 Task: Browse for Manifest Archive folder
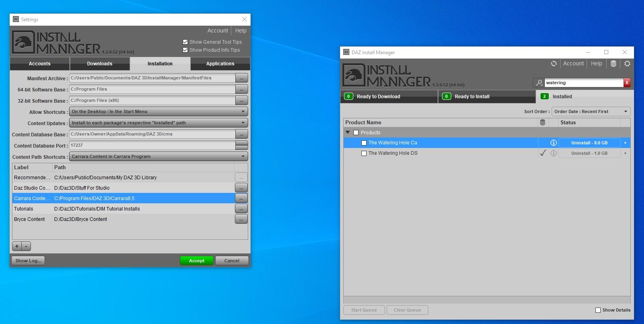click(241, 78)
